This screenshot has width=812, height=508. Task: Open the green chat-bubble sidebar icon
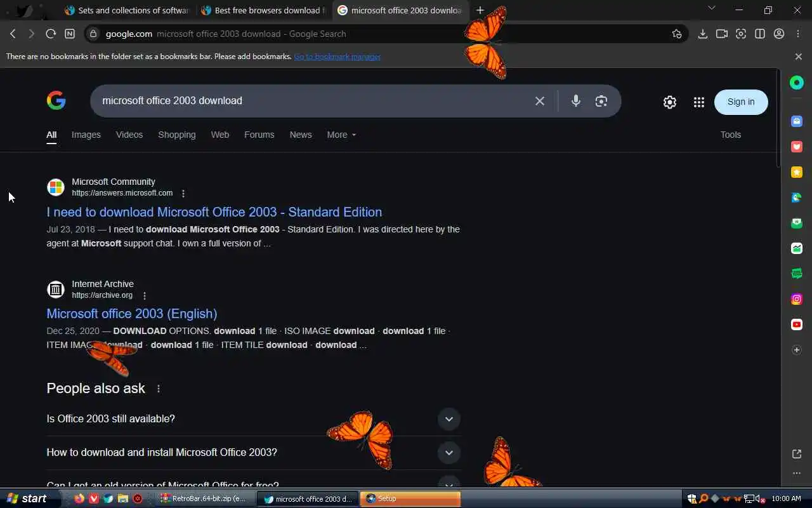pyautogui.click(x=797, y=274)
